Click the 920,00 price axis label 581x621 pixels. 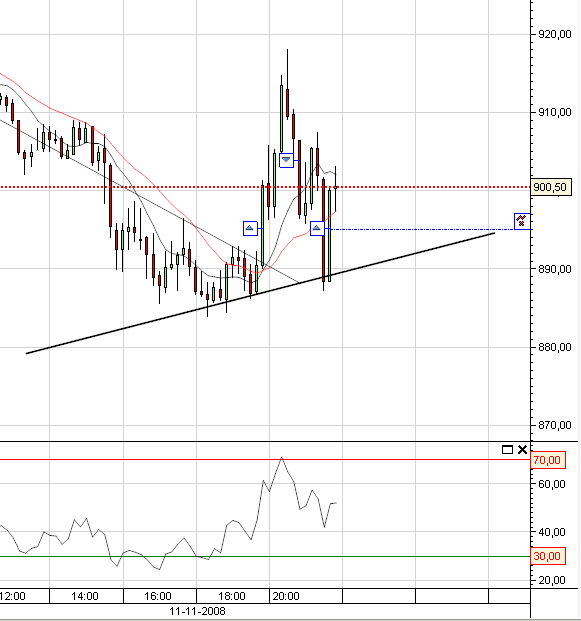pos(554,34)
